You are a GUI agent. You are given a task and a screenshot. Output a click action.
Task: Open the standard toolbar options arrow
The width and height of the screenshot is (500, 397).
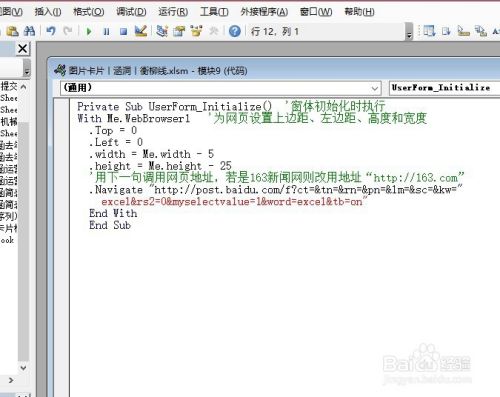pos(409,32)
